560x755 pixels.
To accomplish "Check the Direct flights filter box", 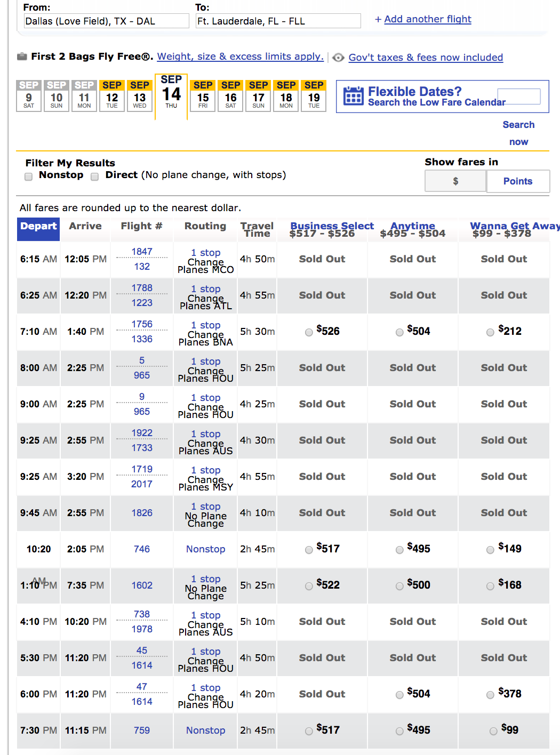I will click(95, 176).
